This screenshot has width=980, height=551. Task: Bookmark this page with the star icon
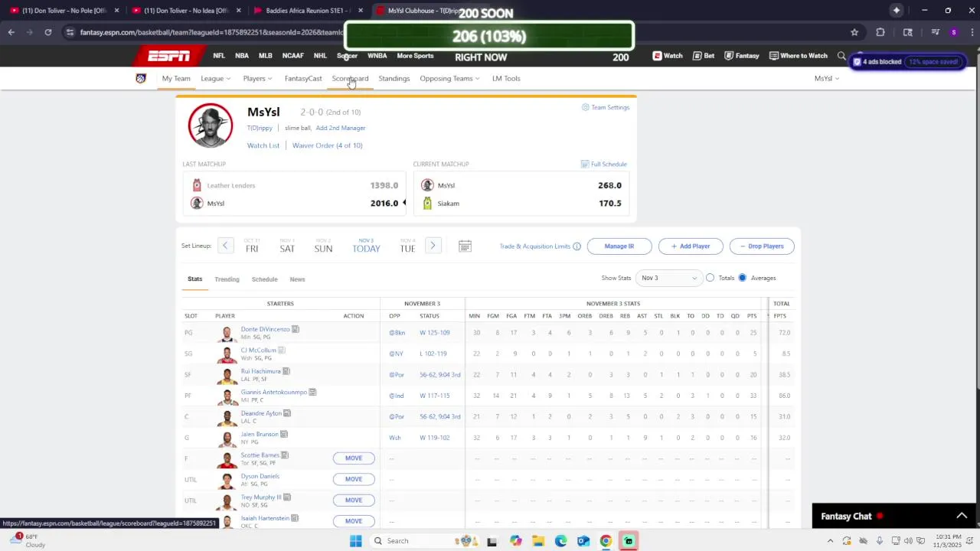point(854,32)
